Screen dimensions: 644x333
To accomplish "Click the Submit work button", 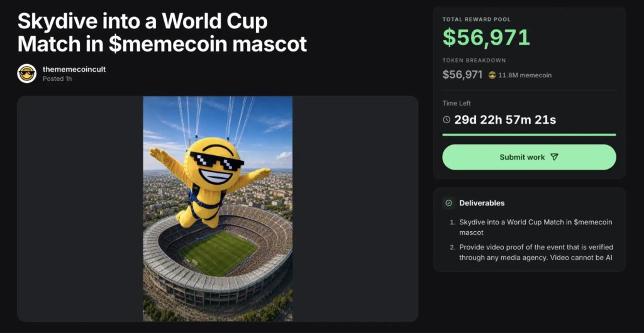I will pos(529,157).
